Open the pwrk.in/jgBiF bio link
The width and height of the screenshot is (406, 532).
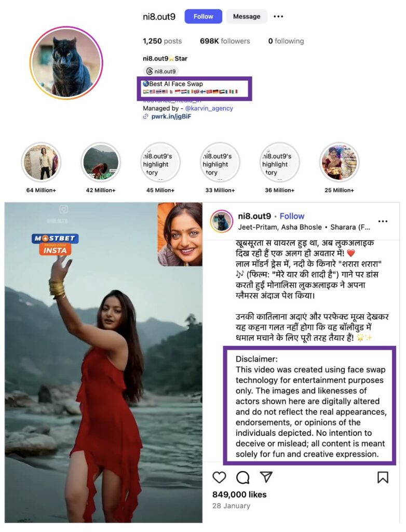click(171, 116)
